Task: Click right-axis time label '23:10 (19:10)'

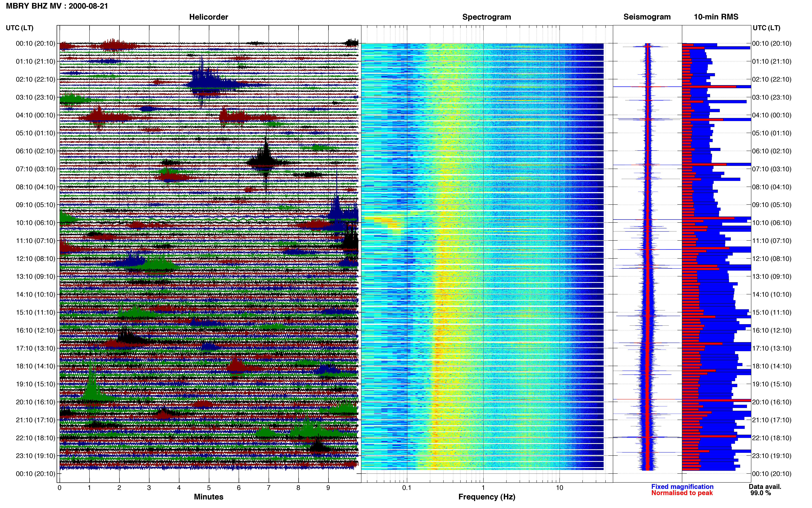Action: [772, 456]
